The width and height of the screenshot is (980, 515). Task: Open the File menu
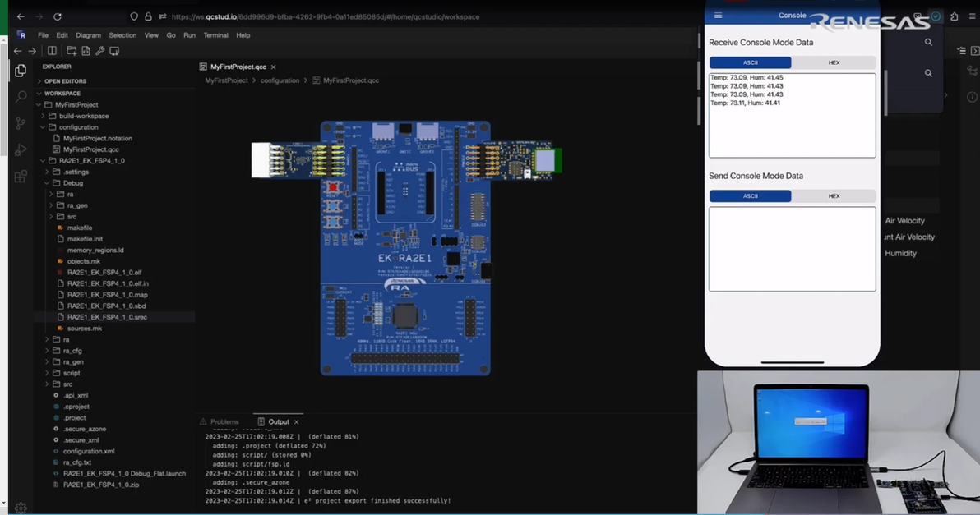43,35
